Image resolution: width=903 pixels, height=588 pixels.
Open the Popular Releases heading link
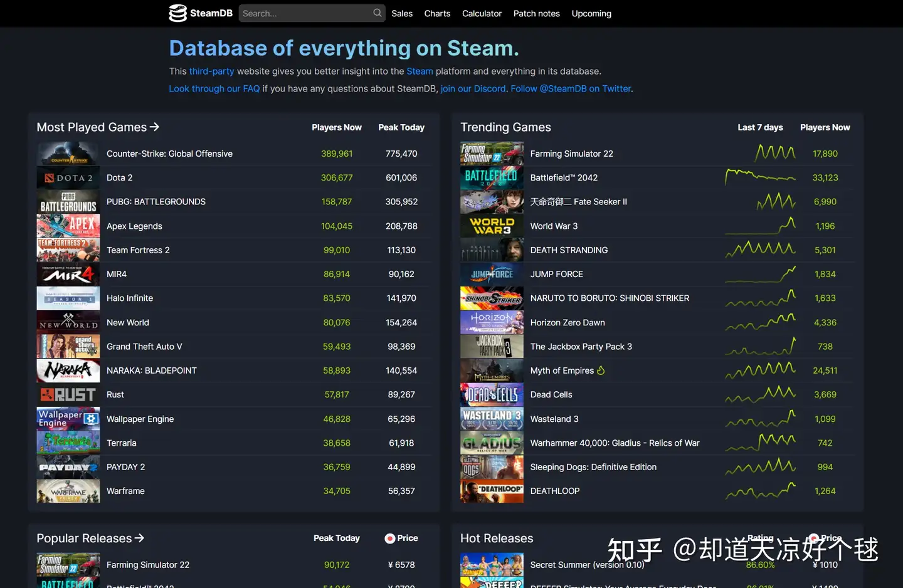(90, 538)
